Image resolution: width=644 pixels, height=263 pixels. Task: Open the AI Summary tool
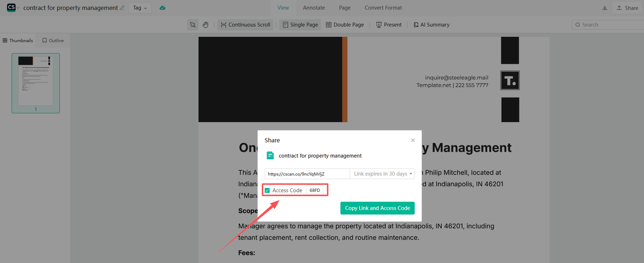(431, 25)
